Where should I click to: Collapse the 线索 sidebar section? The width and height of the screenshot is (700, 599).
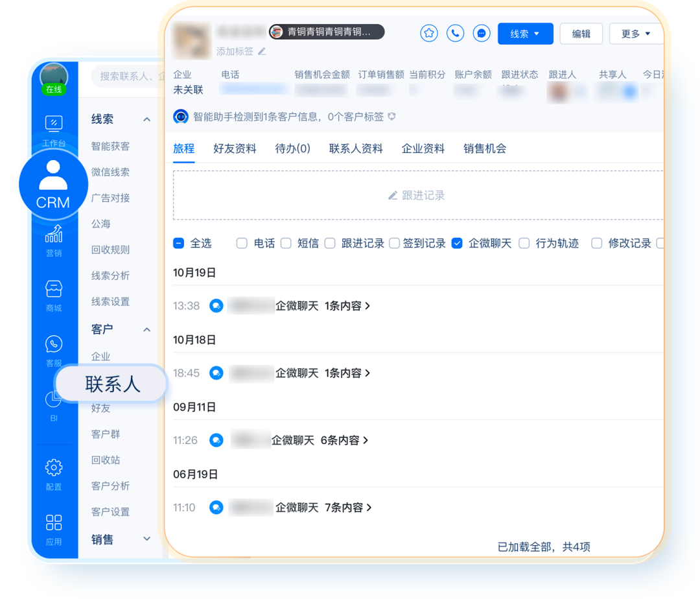147,119
